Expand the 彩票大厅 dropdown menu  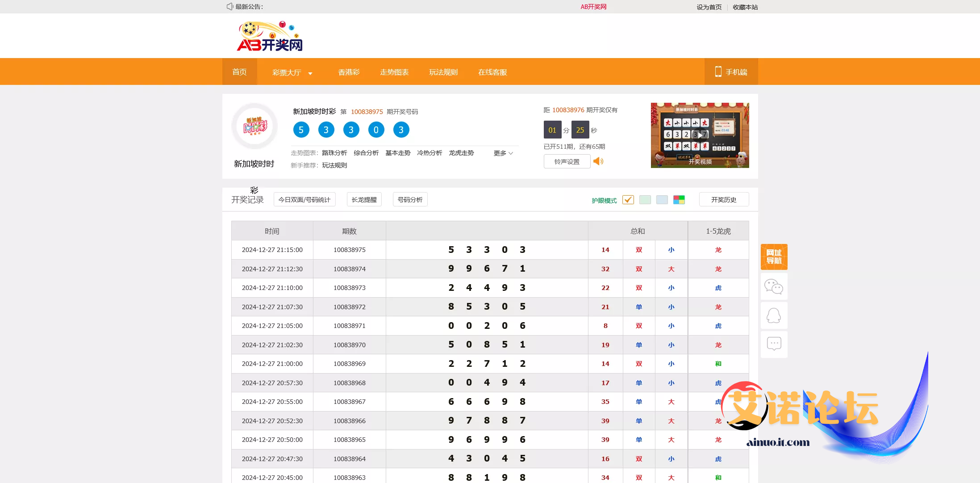[292, 72]
